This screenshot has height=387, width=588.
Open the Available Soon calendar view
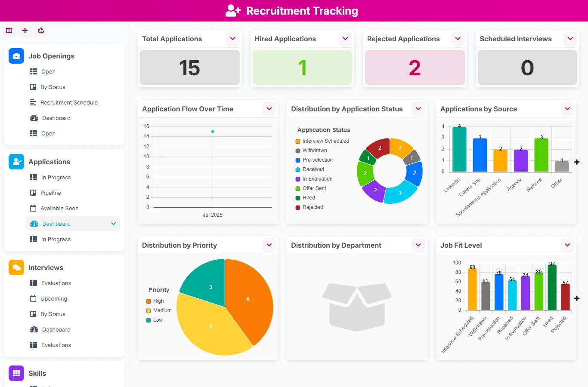point(73,209)
